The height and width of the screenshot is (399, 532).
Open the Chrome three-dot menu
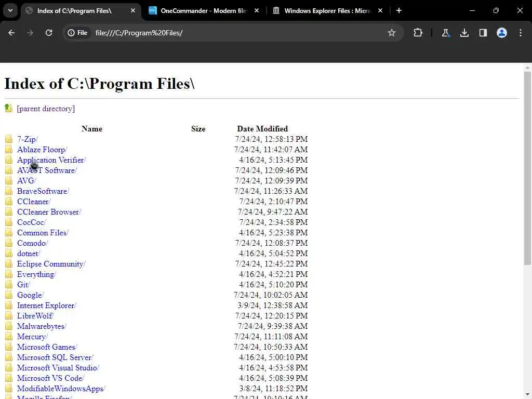pos(521,33)
